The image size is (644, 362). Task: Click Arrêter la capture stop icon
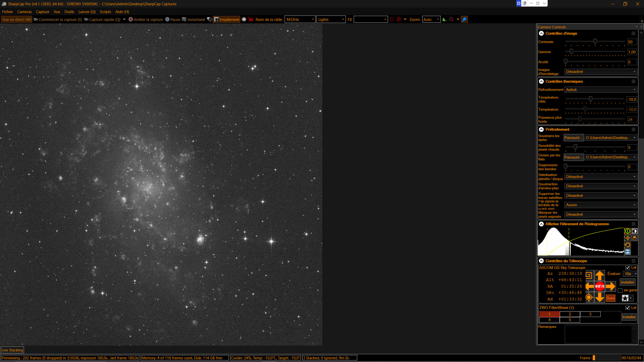click(x=131, y=19)
